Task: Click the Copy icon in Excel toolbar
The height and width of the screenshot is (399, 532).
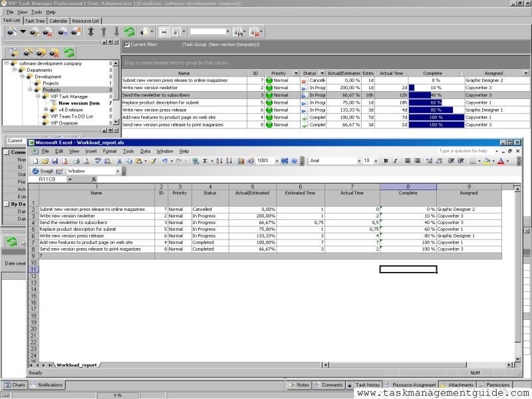Action: pyautogui.click(x=129, y=161)
